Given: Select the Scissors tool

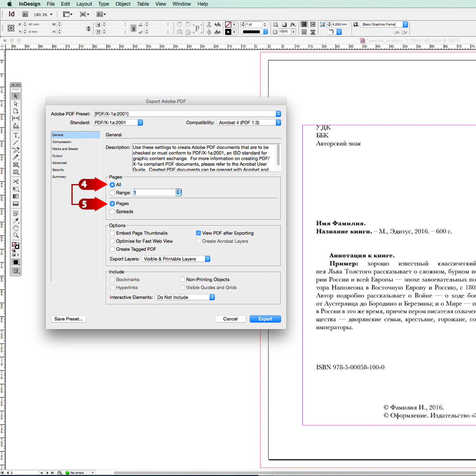Looking at the screenshot, I should point(16,182).
